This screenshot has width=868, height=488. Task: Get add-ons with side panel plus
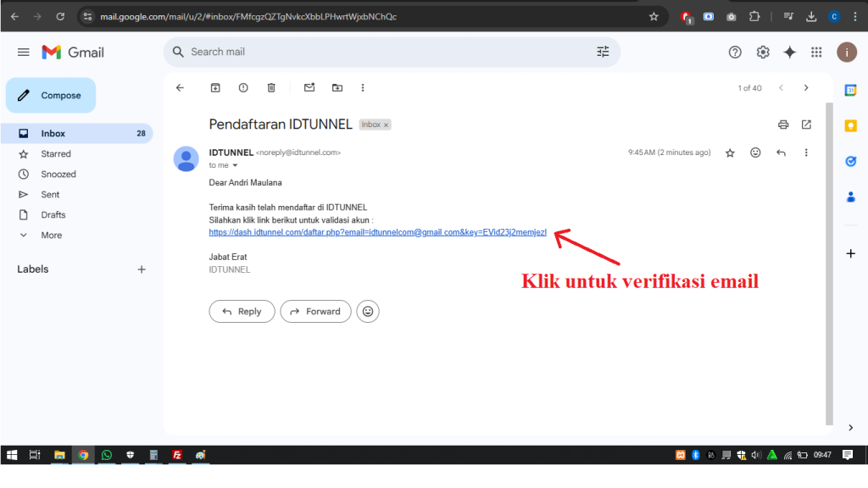pos(851,253)
